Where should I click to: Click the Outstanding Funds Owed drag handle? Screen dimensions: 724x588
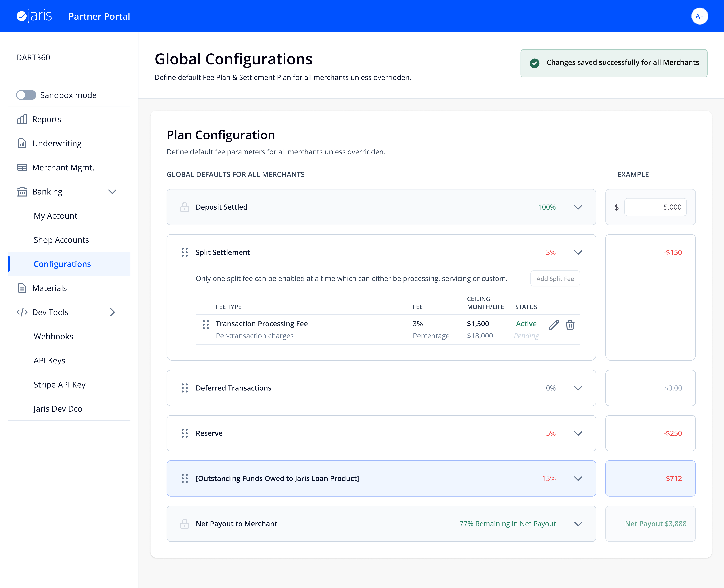click(x=185, y=479)
